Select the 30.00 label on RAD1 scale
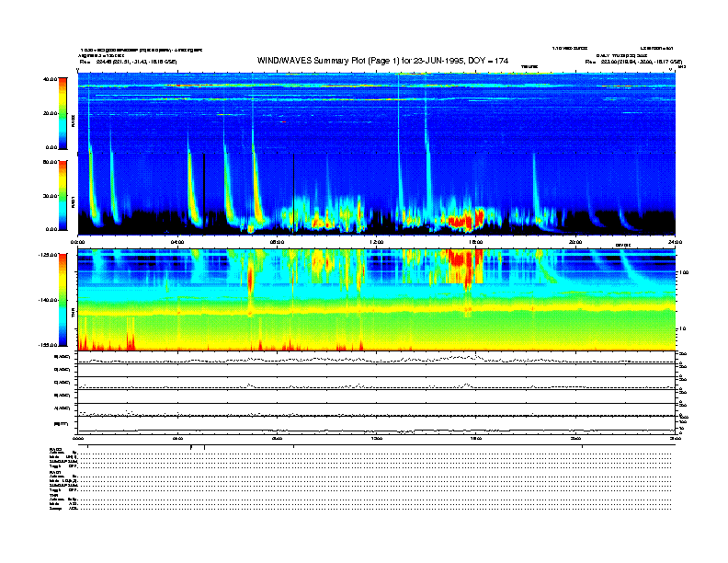The width and height of the screenshot is (728, 563). [x=50, y=196]
